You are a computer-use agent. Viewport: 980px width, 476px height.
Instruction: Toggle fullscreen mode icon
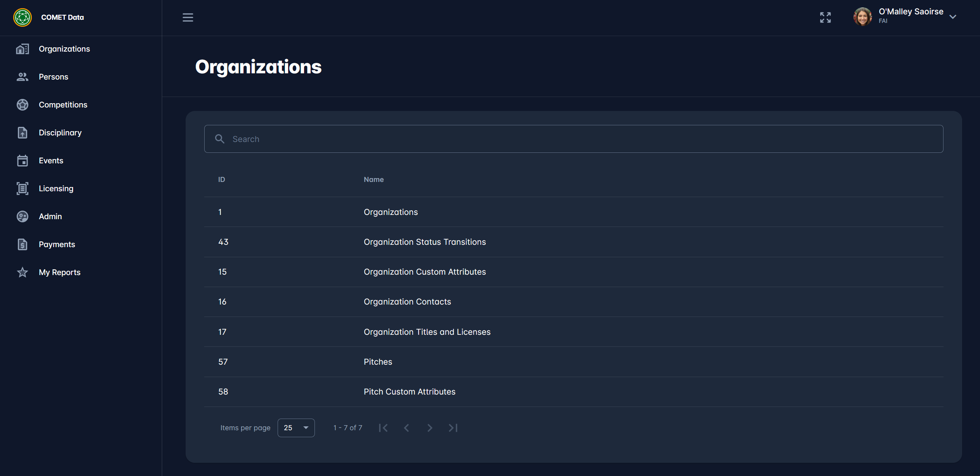pyautogui.click(x=825, y=17)
